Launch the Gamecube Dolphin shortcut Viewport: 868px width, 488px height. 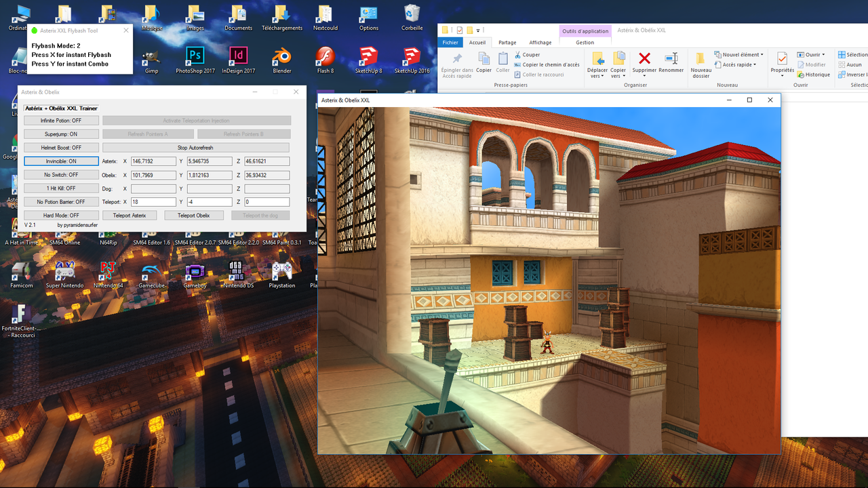pyautogui.click(x=151, y=275)
